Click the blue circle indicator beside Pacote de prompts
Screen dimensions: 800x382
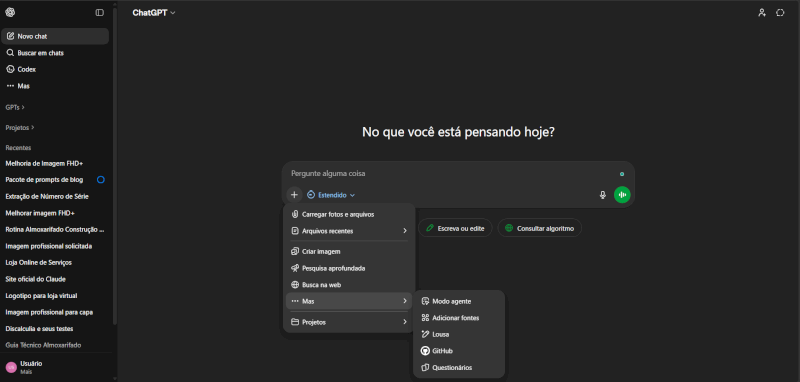(101, 180)
